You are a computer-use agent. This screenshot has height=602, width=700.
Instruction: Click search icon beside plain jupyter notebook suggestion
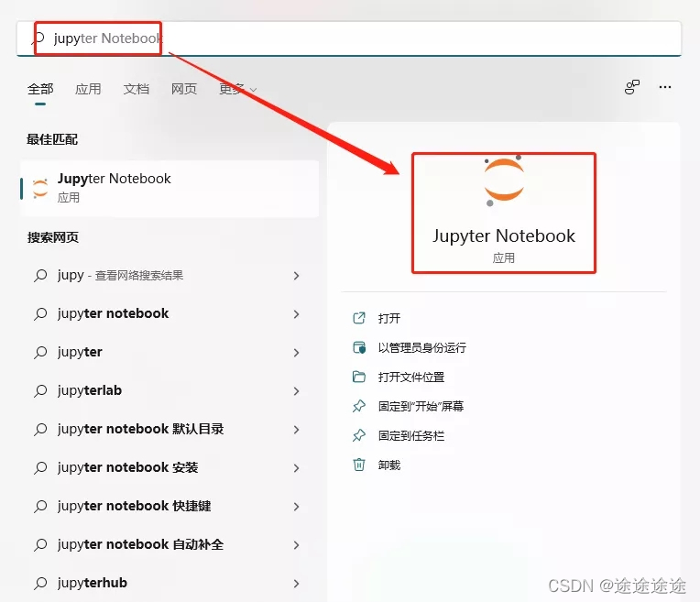(x=40, y=314)
